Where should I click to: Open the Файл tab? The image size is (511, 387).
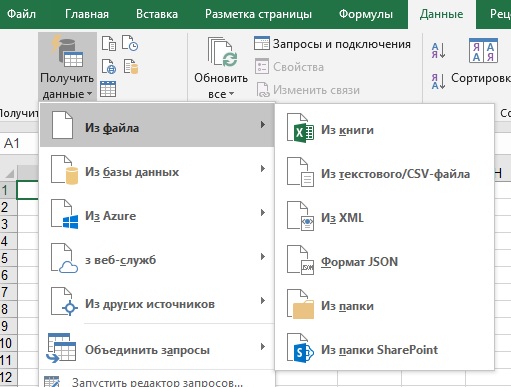[21, 14]
